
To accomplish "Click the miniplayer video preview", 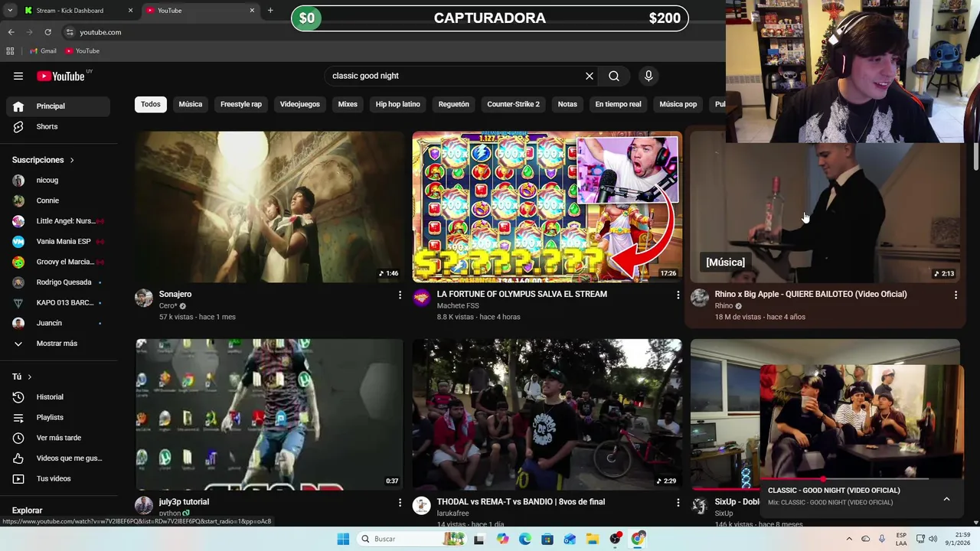I will point(861,422).
